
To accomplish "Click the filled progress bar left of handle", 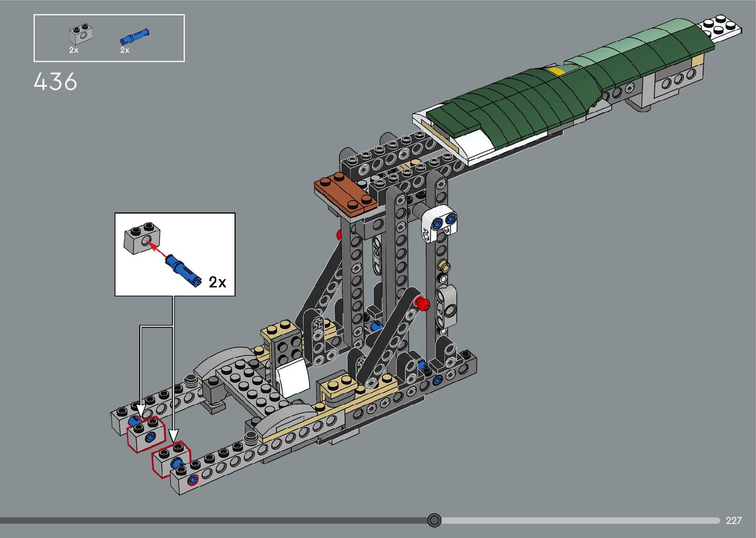I will 212,520.
